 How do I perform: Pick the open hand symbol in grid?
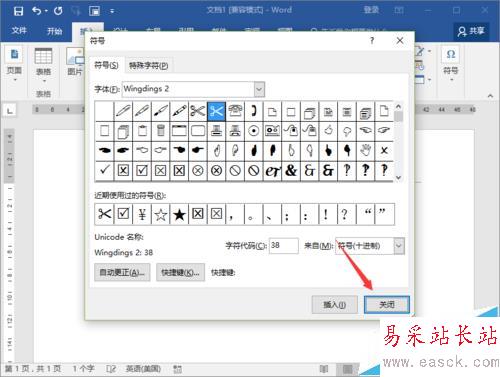[x=366, y=151]
